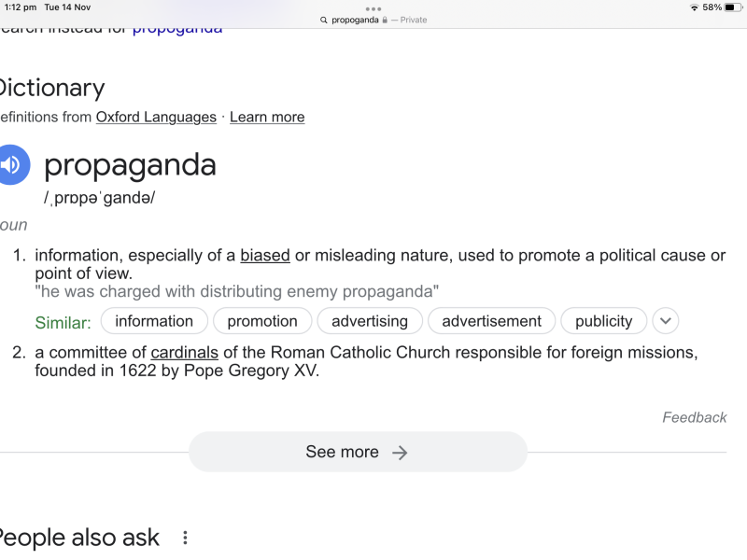
Task: Tap the battery indicator icon
Action: (x=732, y=7)
